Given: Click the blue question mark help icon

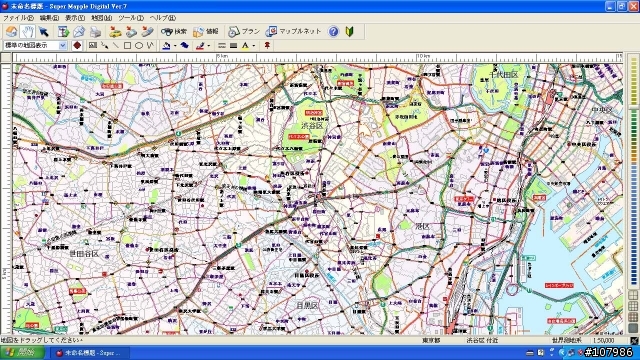Looking at the screenshot, I should tap(333, 31).
